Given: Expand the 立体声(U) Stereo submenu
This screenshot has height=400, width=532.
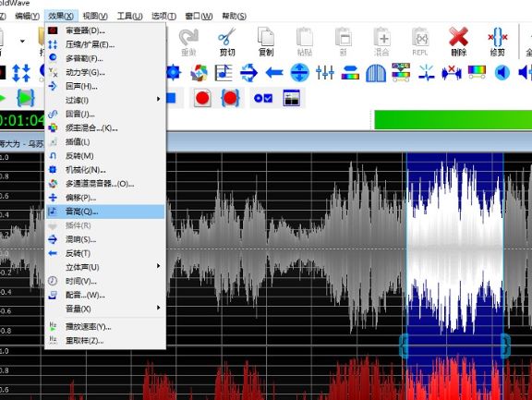Looking at the screenshot, I should (x=105, y=267).
